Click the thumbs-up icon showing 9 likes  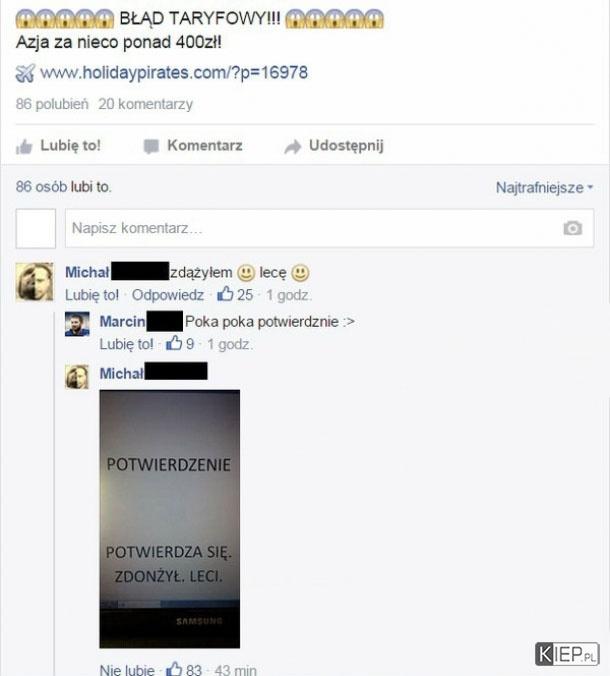point(174,343)
